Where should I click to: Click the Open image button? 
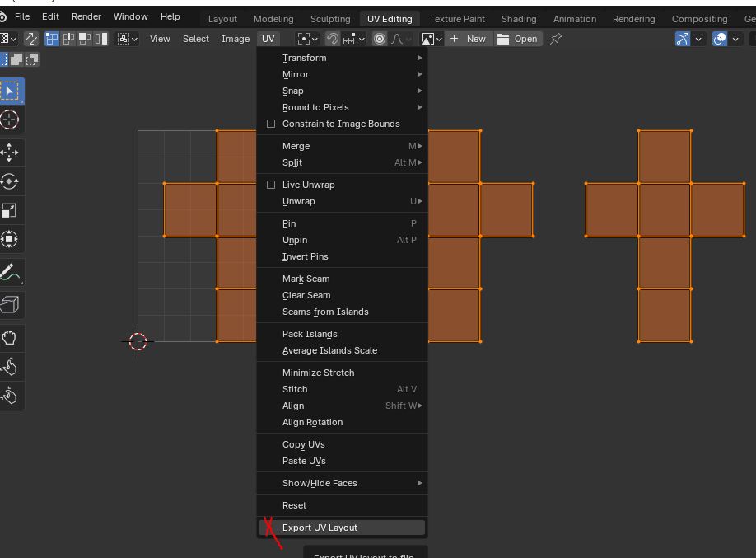click(517, 39)
